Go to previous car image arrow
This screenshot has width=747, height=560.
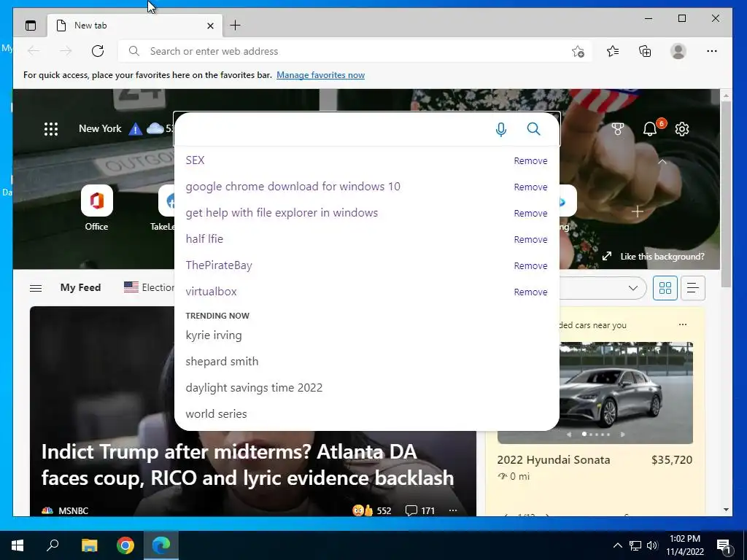click(569, 435)
